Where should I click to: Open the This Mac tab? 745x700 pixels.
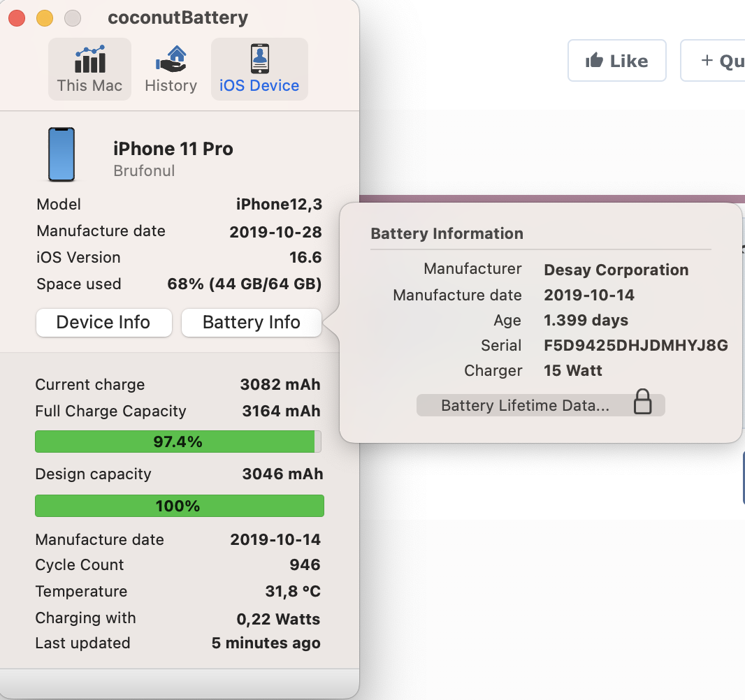89,69
